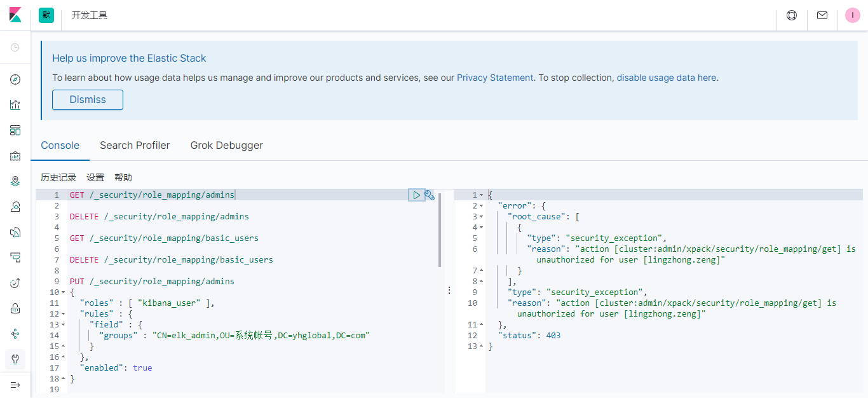The height and width of the screenshot is (398, 868).
Task: Open the Visualize app from the sidebar
Action: click(x=15, y=105)
